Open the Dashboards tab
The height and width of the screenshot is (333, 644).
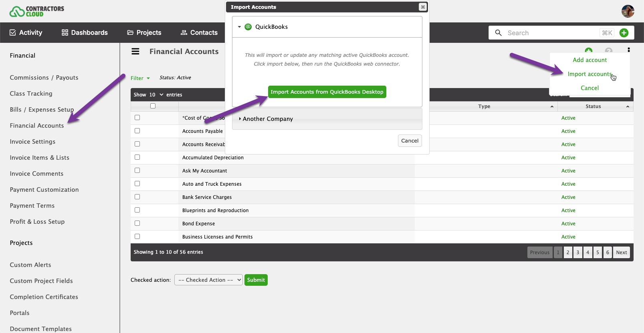coord(85,32)
